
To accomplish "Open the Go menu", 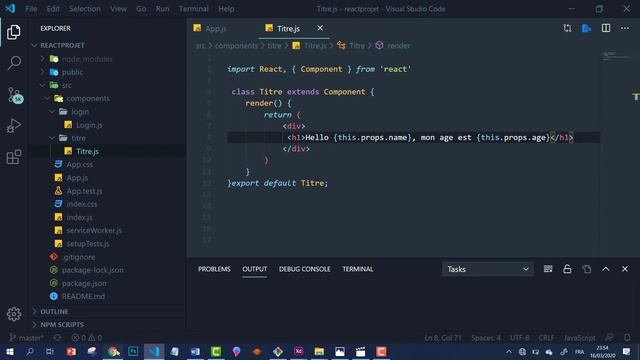I will 141,9.
